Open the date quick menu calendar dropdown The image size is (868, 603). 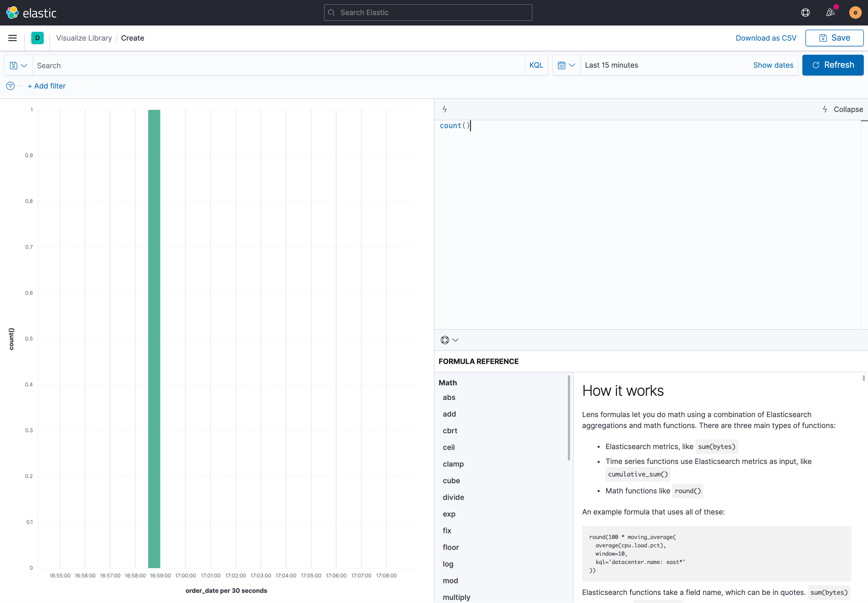point(566,65)
